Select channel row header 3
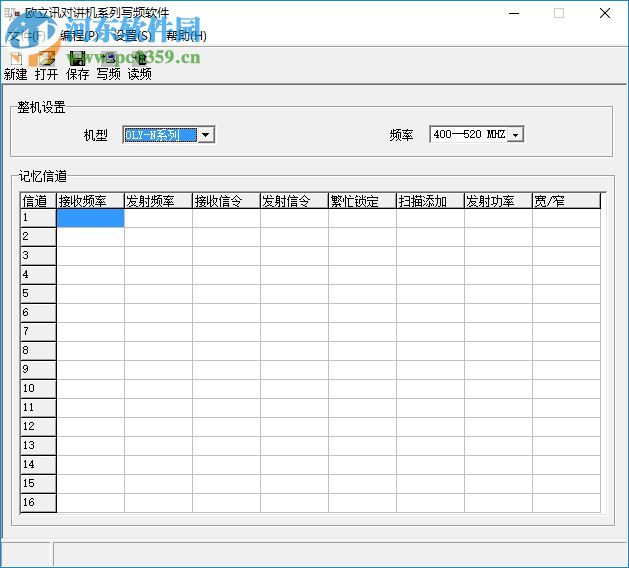 pos(39,256)
